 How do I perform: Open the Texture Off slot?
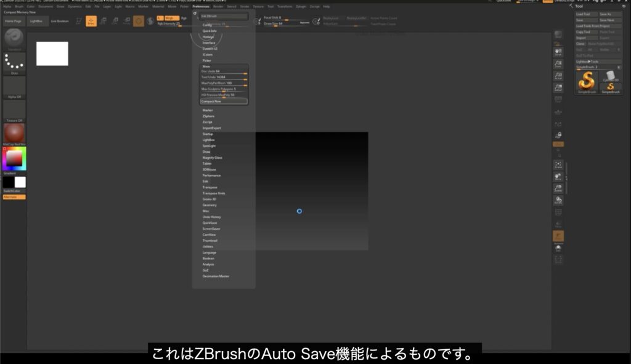point(14,111)
